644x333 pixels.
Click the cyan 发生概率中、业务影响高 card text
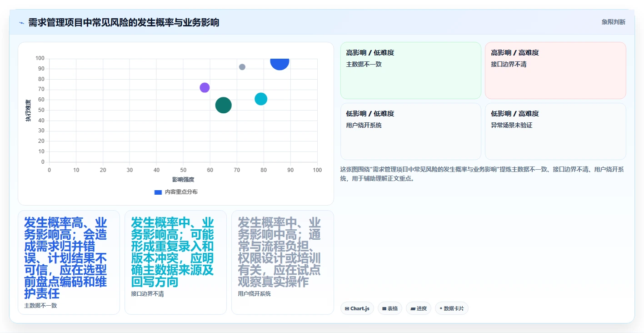[173, 252]
